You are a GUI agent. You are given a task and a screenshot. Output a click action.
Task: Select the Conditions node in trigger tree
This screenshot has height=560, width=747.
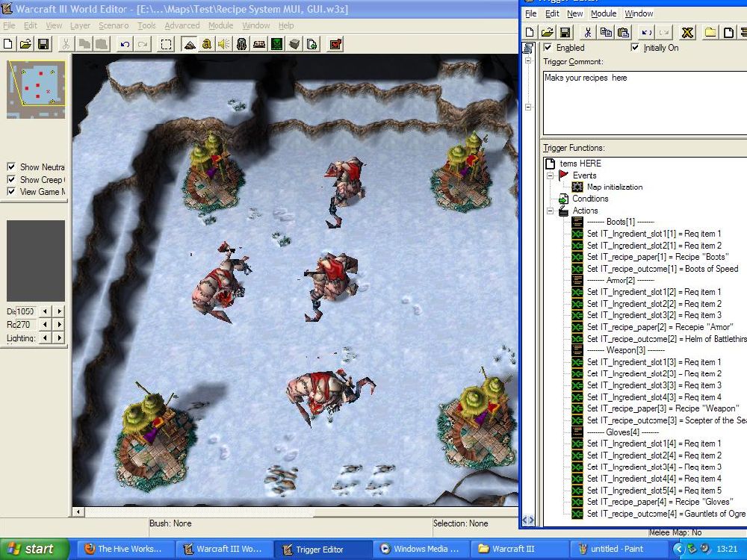(590, 199)
